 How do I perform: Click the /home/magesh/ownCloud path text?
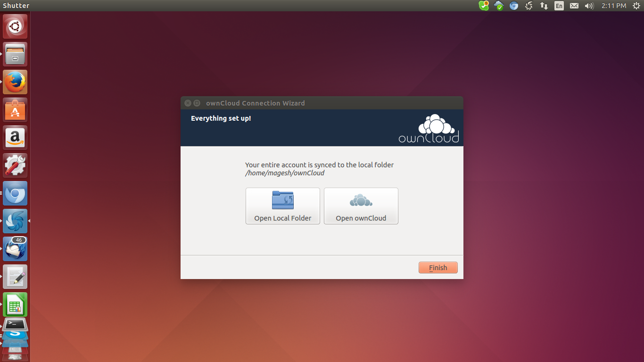point(285,173)
